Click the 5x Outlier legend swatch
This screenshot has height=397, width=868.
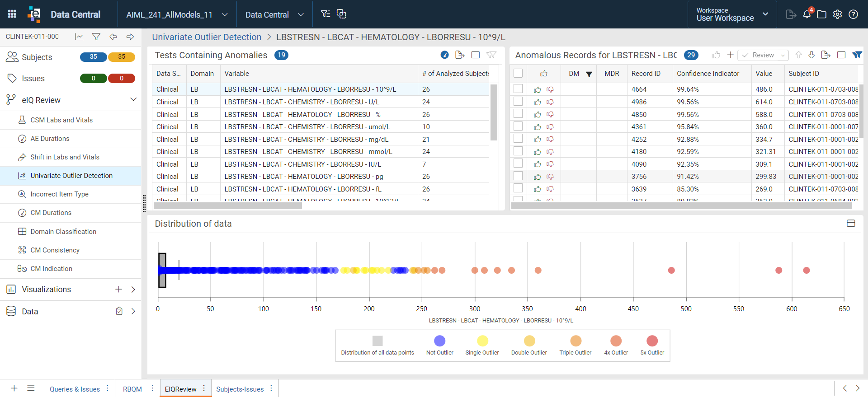pos(652,341)
